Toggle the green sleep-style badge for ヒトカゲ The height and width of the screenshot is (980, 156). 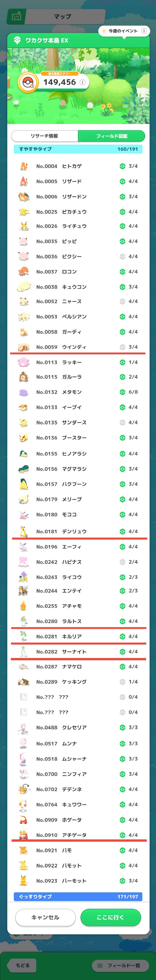(x=122, y=166)
